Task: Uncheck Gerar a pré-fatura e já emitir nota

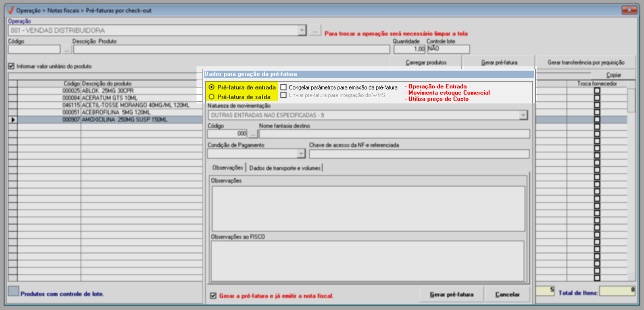Action: [x=213, y=295]
